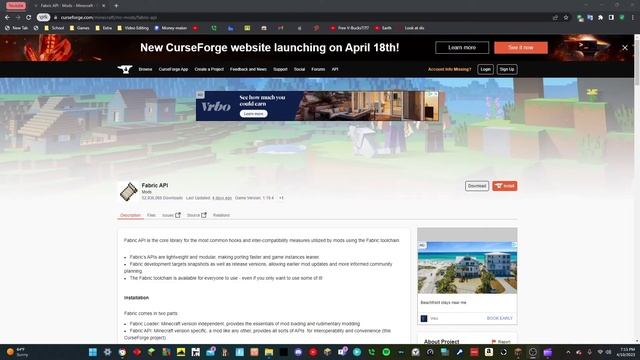Screen dimensions: 640x360
Task: Open the browser three-dot menu
Action: (633, 18)
